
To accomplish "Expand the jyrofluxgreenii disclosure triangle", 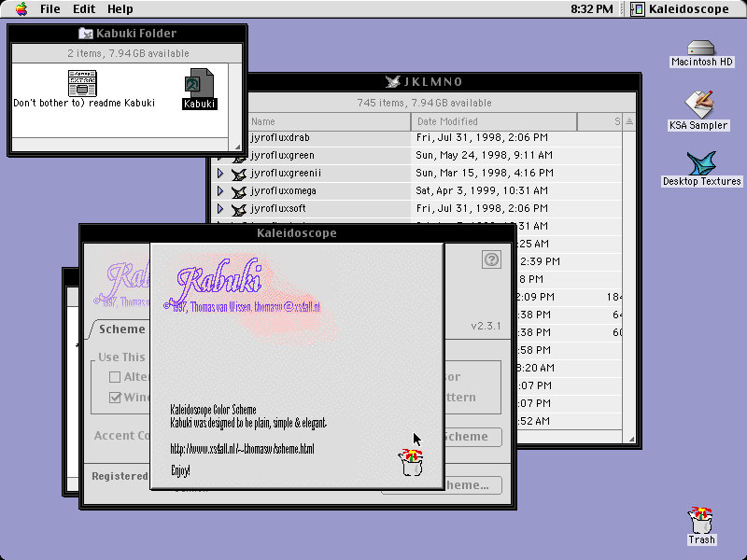I will (220, 174).
